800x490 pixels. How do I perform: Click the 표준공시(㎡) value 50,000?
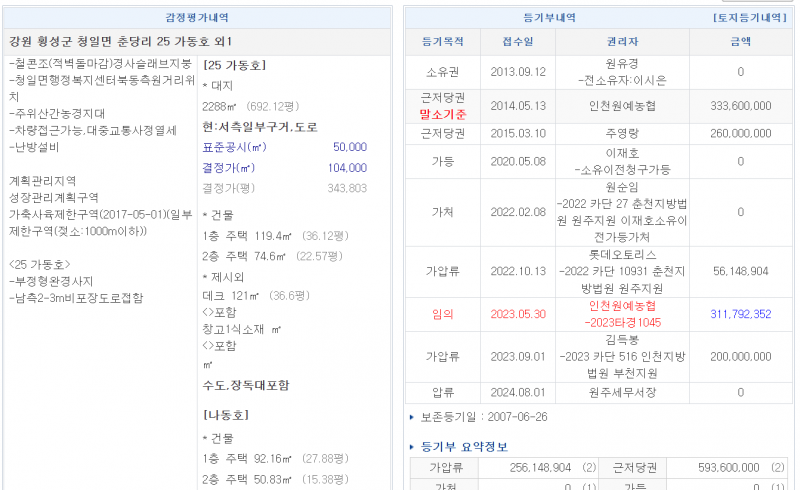point(349,147)
